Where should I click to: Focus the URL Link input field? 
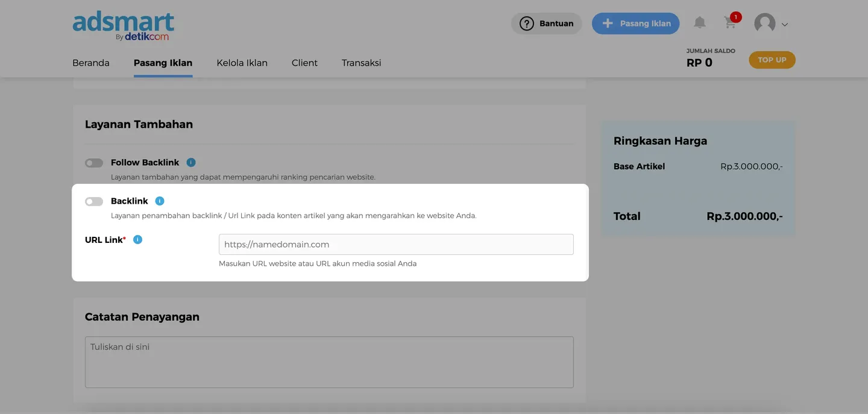pyautogui.click(x=395, y=245)
